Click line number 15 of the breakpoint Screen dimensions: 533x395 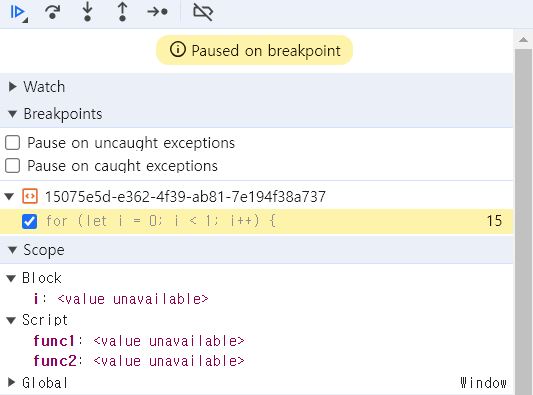[494, 221]
